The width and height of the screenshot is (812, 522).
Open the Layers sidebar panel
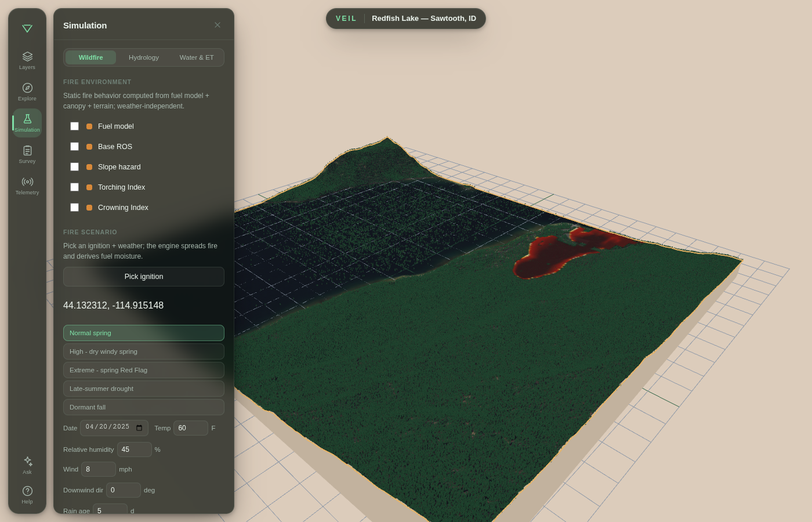tap(27, 60)
